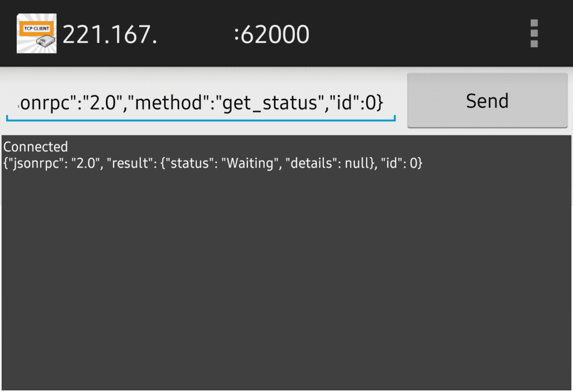Select the port number 62000
This screenshot has width=573, height=392.
pyautogui.click(x=272, y=34)
